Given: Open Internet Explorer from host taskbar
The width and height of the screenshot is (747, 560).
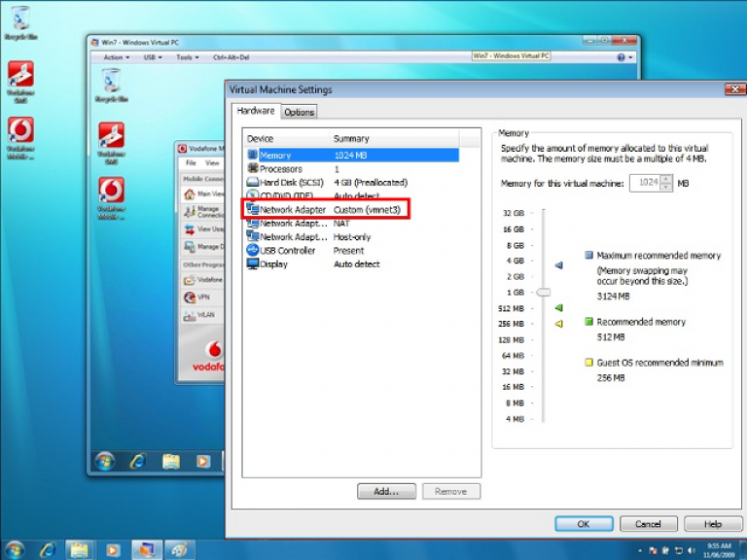Looking at the screenshot, I should click(47, 549).
